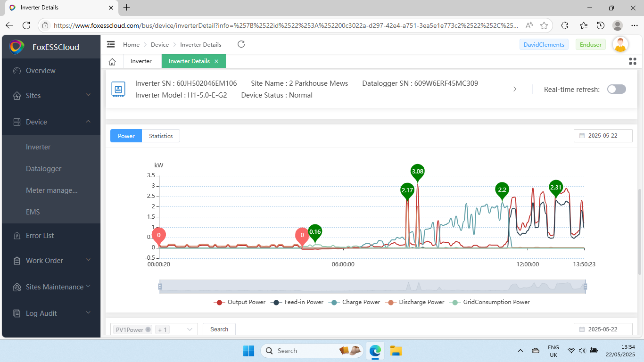The height and width of the screenshot is (362, 644).
Task: Click the inverter device icon in info card
Action: click(x=118, y=89)
